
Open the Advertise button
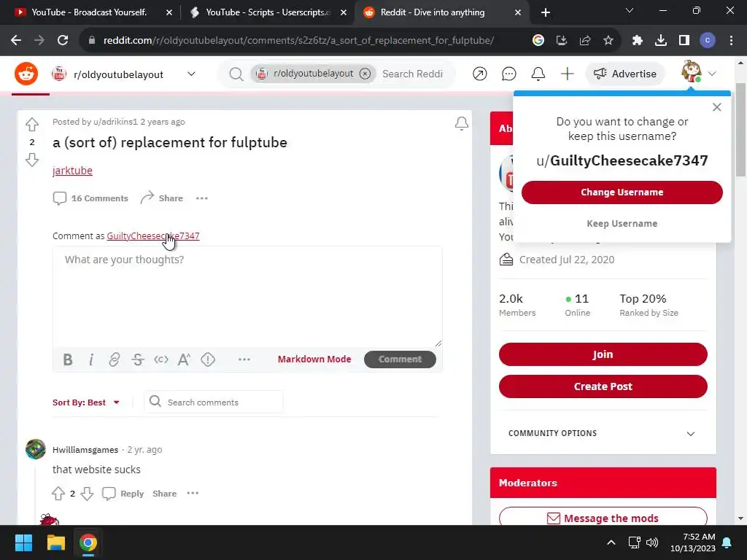point(624,74)
